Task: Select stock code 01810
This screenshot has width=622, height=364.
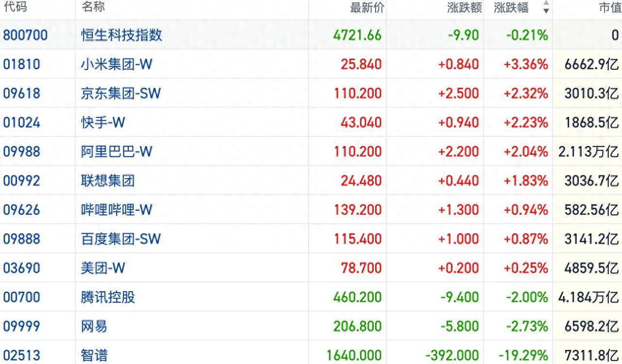Action: tap(22, 64)
